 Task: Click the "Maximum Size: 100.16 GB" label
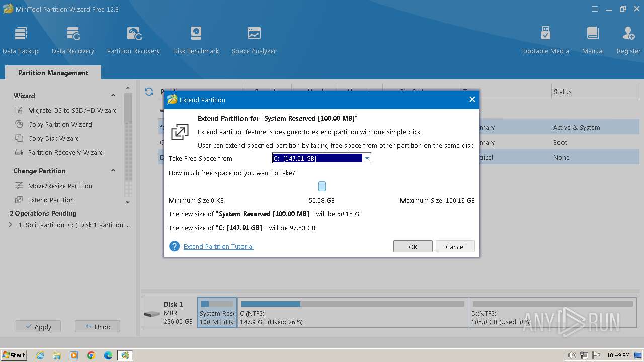pyautogui.click(x=437, y=200)
